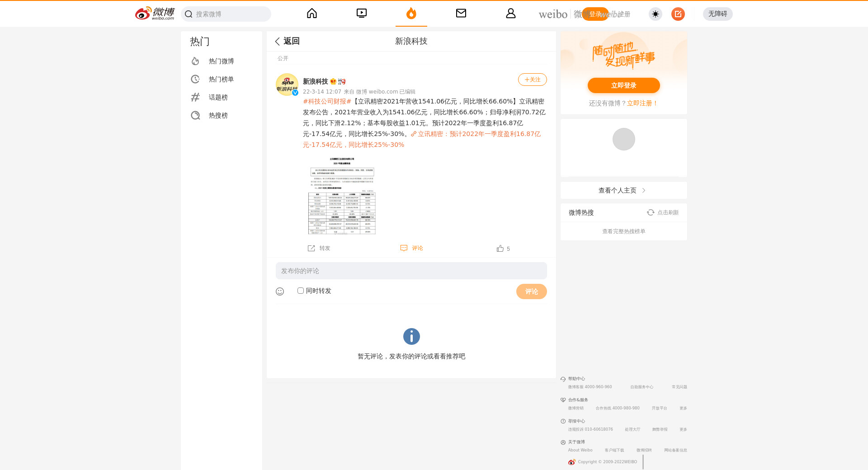Click the profile person icon
Image resolution: width=868 pixels, height=470 pixels.
pyautogui.click(x=510, y=14)
